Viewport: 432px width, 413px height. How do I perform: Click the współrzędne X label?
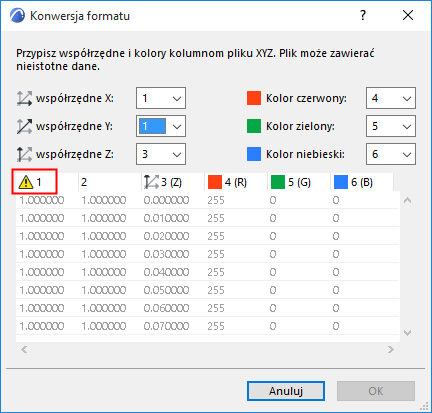[75, 99]
